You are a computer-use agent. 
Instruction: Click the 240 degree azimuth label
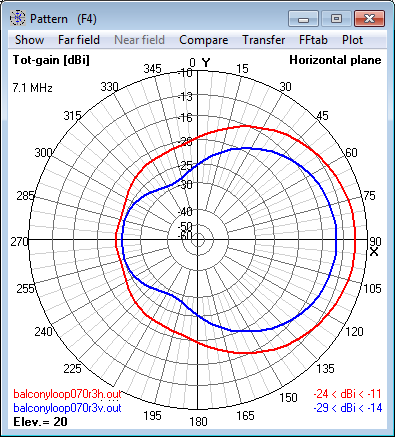click(43, 332)
